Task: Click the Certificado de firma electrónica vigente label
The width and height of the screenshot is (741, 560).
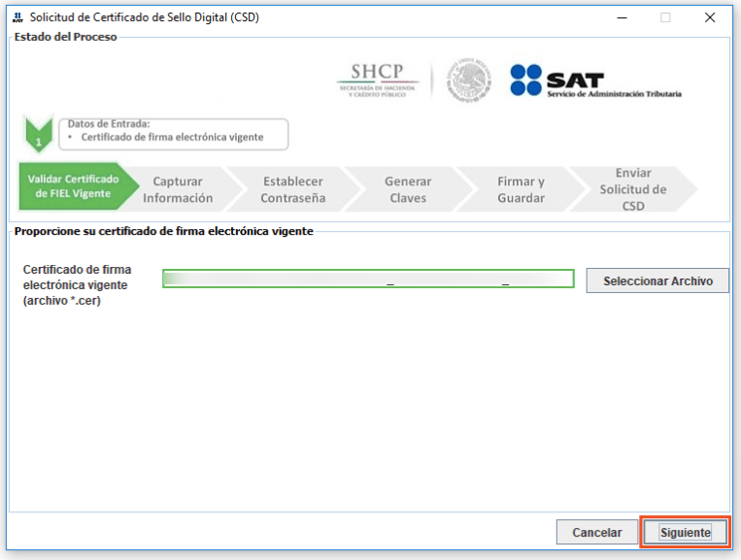Action: coord(77,284)
